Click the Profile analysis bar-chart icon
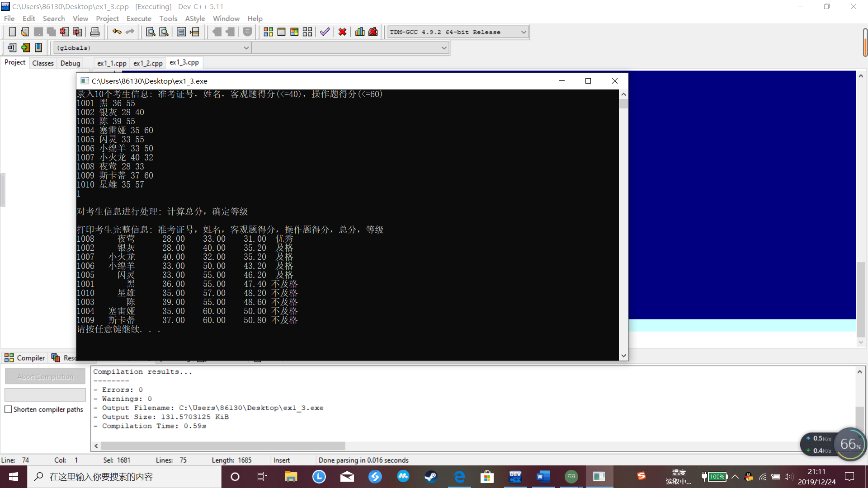 tap(360, 32)
